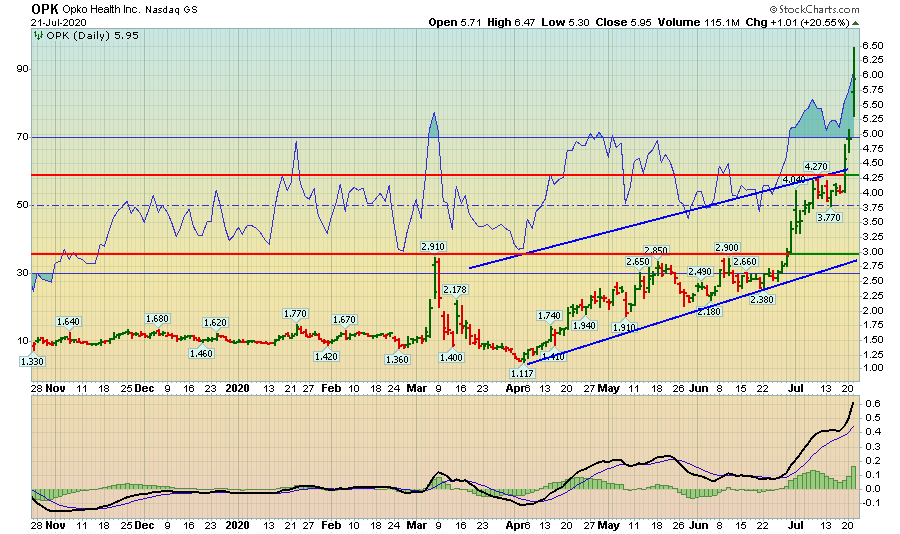The image size is (900, 534).
Task: Select the 2.850 May high price label
Action: [655, 250]
